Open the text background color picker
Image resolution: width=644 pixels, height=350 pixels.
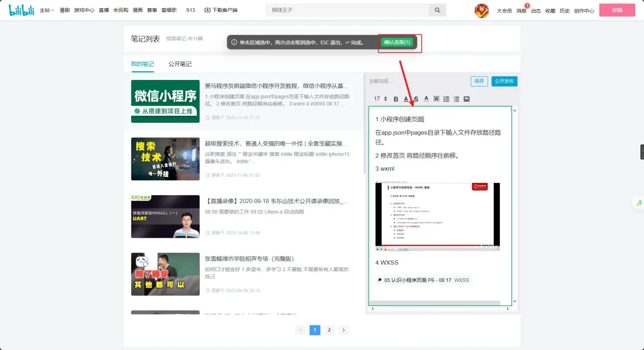point(436,99)
